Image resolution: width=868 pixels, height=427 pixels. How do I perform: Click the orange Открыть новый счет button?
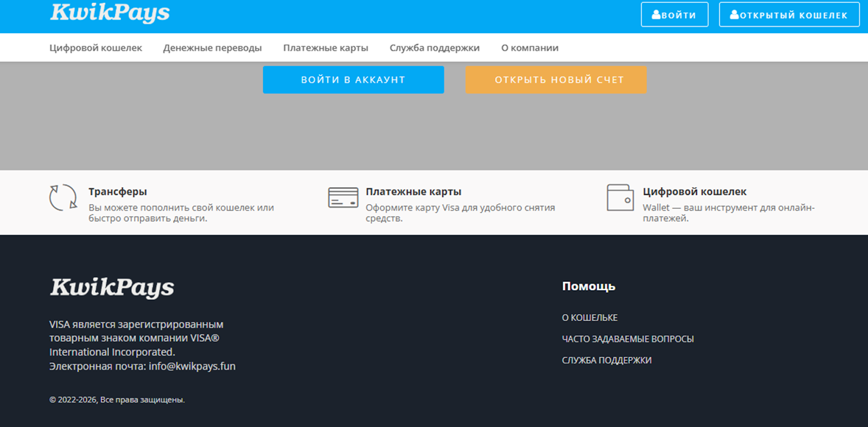click(x=556, y=80)
